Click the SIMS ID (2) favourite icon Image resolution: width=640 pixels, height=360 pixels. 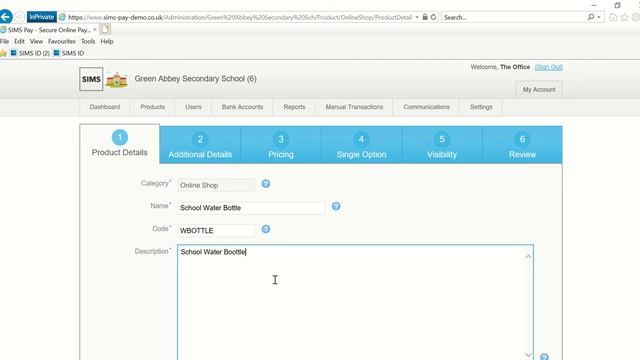14,53
